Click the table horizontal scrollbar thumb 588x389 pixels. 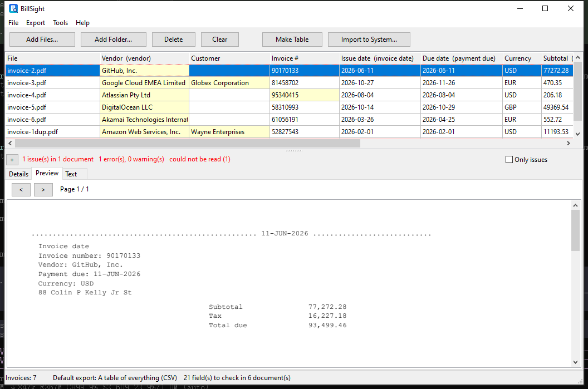[x=188, y=143]
